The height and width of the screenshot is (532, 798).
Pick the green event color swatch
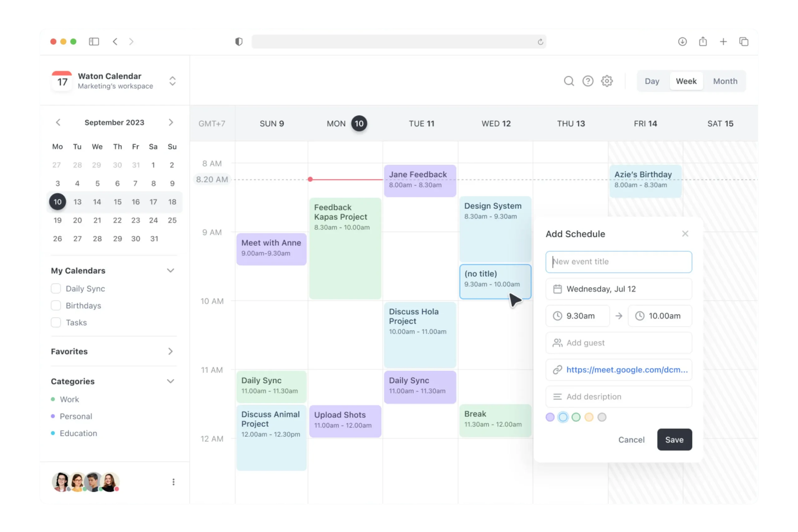coord(576,417)
